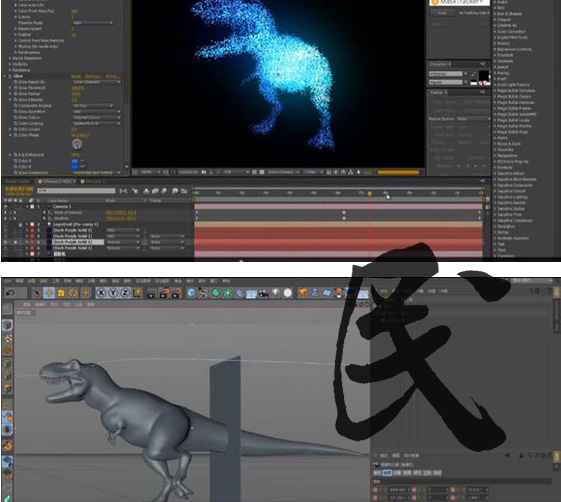Viewport: 561px width, 502px height.
Task: Click the Render to Picture Viewer icon
Action: coord(164,293)
